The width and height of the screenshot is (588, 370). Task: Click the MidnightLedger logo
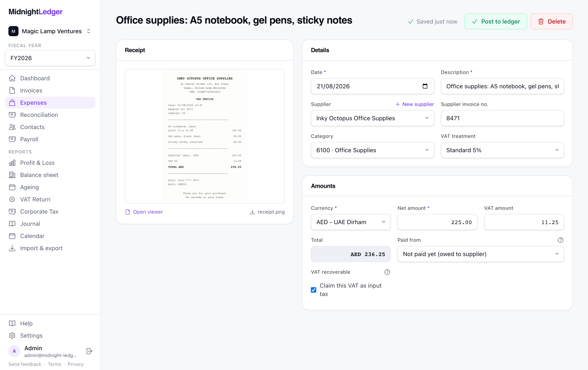[35, 12]
